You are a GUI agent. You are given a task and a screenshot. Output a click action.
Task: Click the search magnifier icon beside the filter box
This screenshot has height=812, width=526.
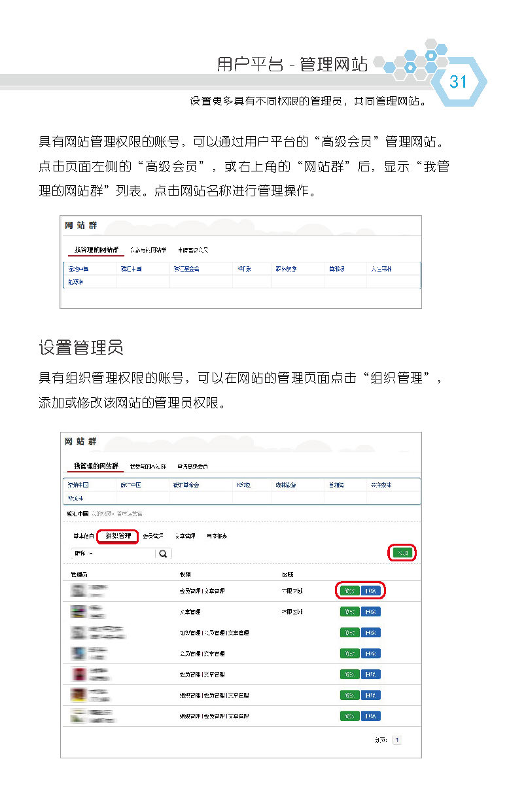(163, 554)
